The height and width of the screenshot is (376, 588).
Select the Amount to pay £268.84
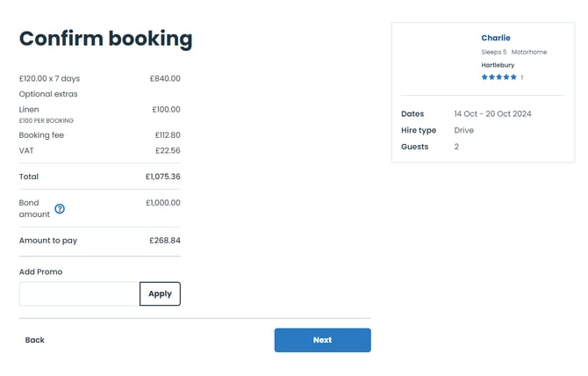click(164, 240)
